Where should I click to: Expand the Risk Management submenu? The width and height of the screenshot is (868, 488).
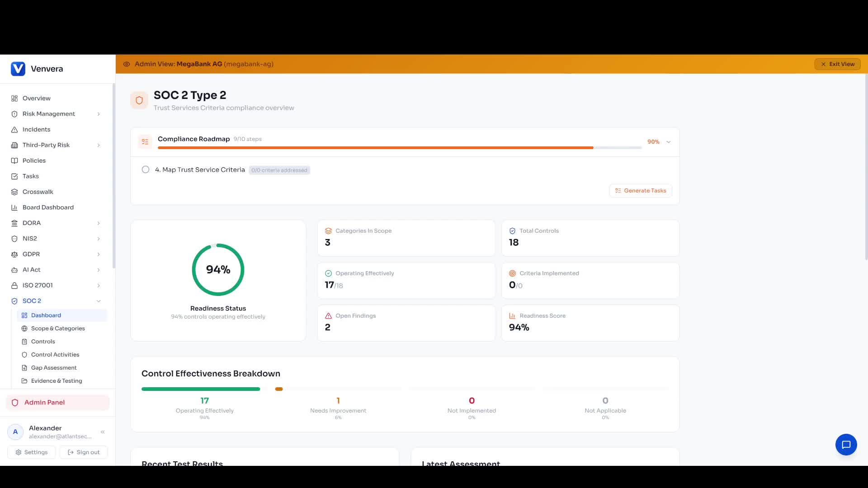tap(99, 114)
